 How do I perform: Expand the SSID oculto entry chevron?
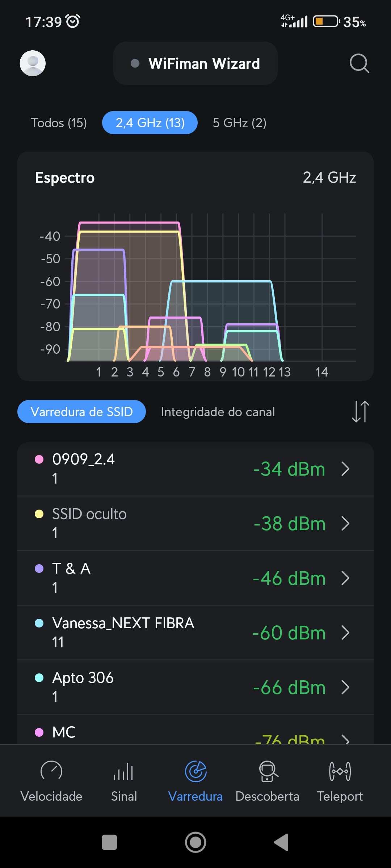[x=345, y=524]
